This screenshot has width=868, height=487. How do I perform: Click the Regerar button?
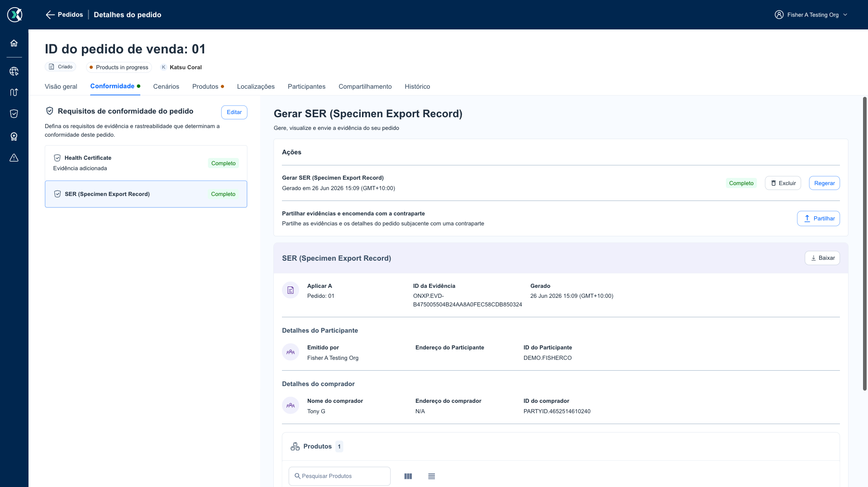(x=824, y=183)
